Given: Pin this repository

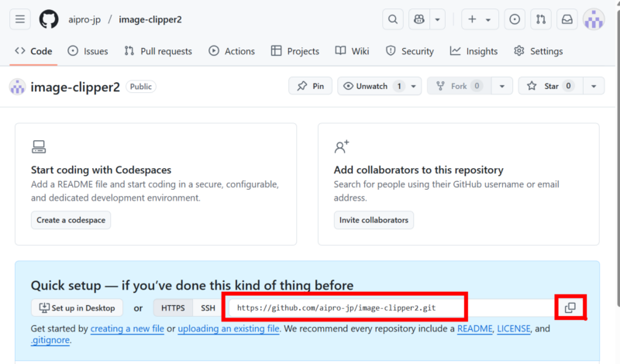Looking at the screenshot, I should tap(311, 86).
